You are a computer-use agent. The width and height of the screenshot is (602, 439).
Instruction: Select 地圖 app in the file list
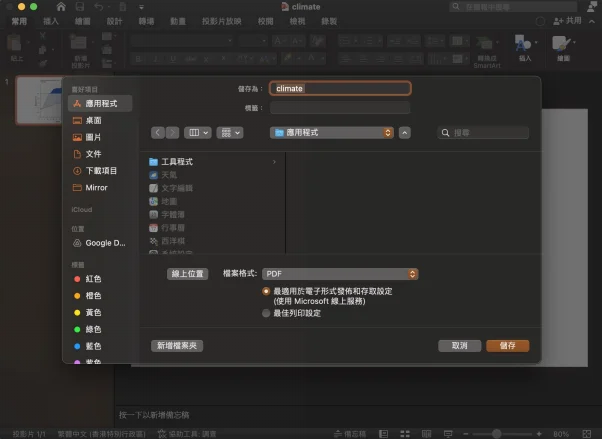coord(163,202)
